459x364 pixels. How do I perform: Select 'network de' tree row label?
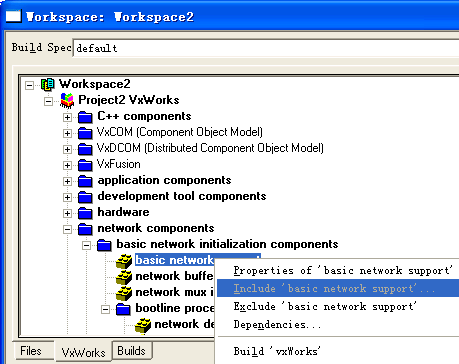(184, 324)
